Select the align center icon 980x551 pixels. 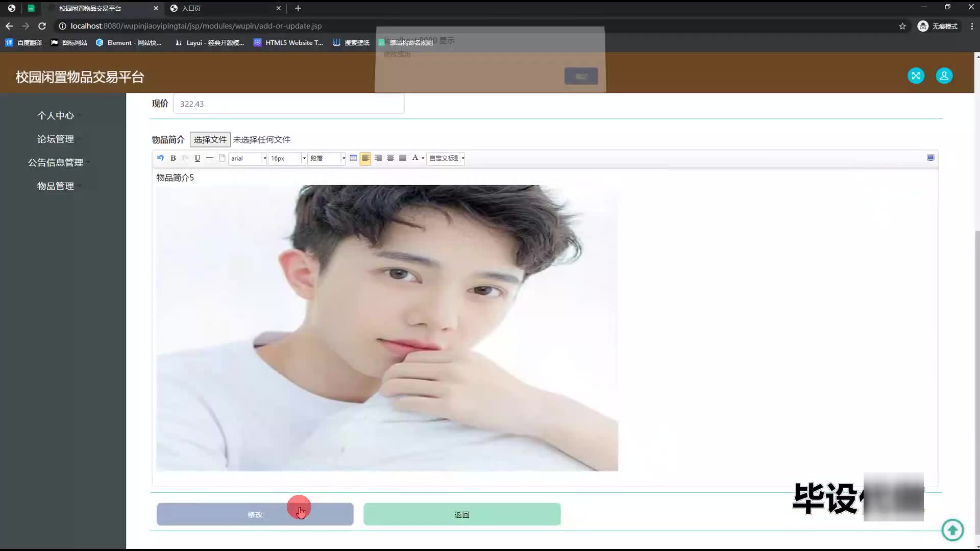click(390, 158)
